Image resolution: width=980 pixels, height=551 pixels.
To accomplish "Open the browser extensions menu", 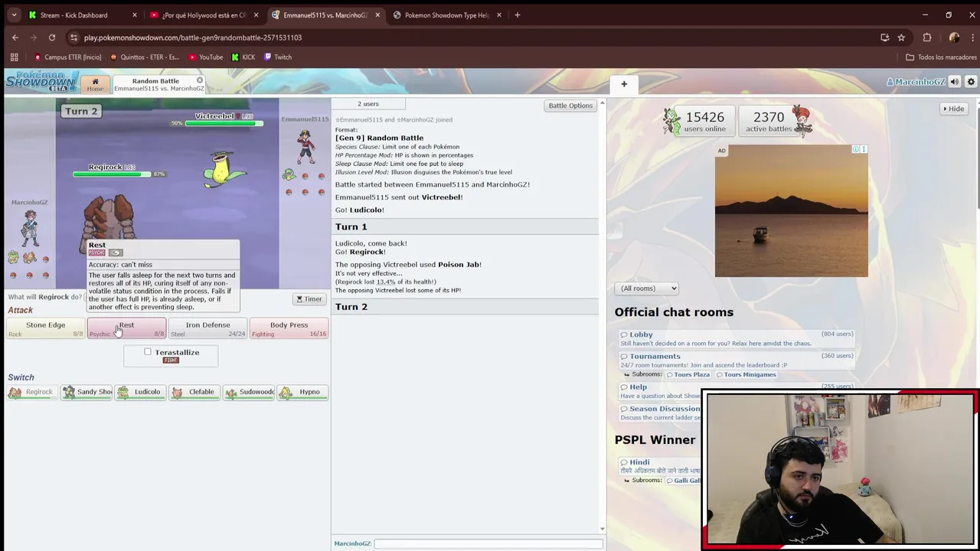I will [927, 37].
